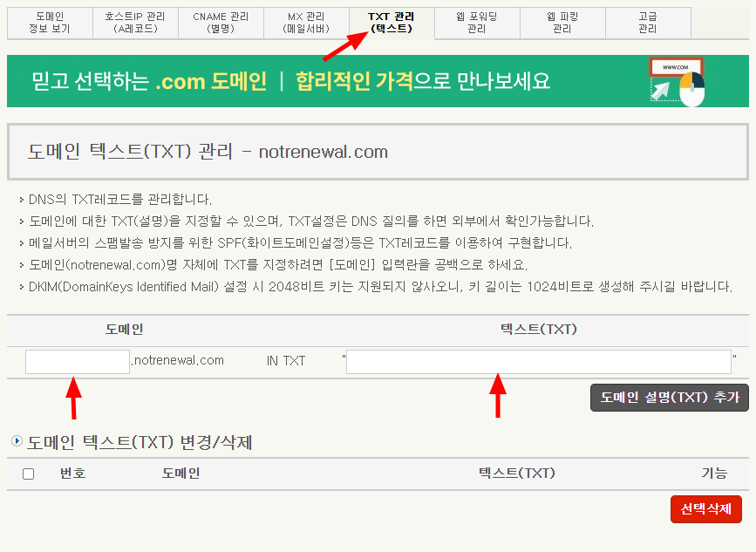Select the TXT 관리 (텍스트) tab
This screenshot has width=756, height=552.
tap(392, 23)
